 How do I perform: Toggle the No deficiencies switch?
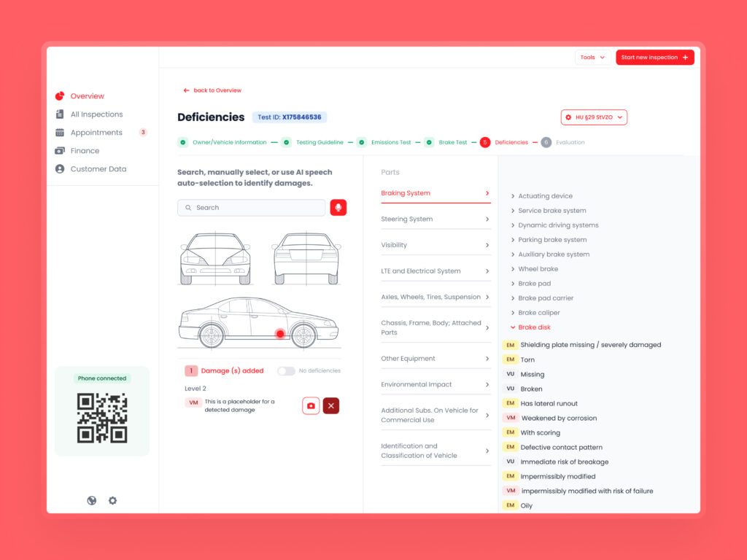coord(286,370)
